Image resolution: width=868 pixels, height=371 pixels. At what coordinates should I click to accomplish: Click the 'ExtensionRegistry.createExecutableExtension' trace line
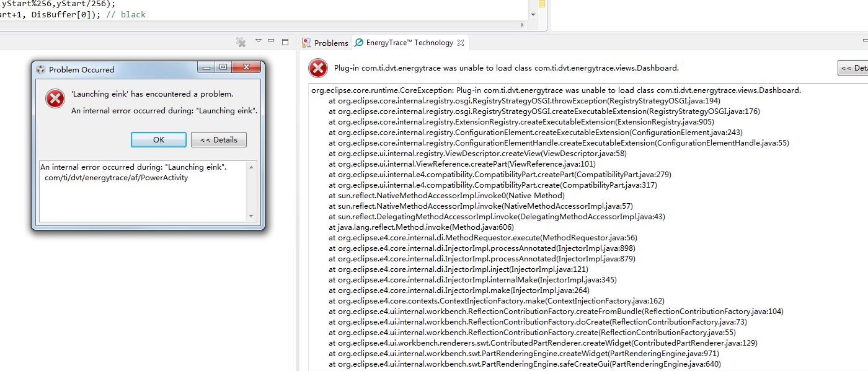521,122
